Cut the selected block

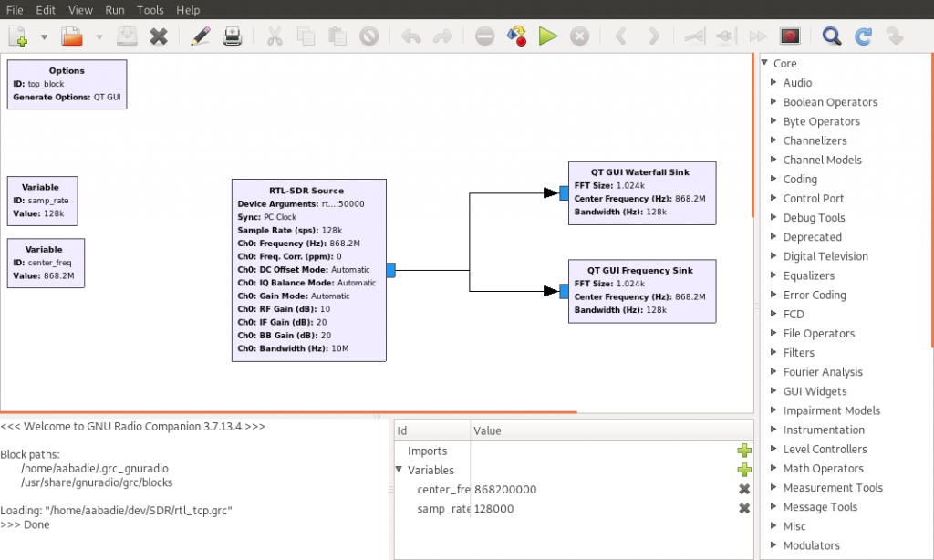pyautogui.click(x=275, y=36)
